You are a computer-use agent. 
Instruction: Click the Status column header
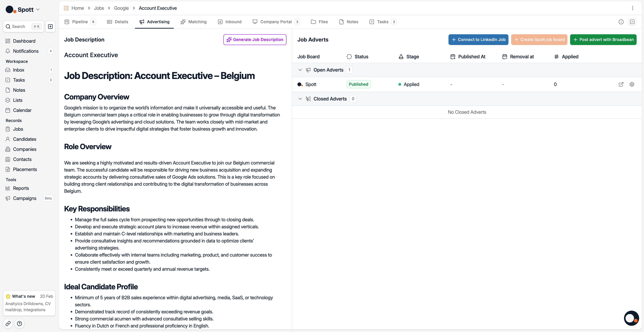357,57
